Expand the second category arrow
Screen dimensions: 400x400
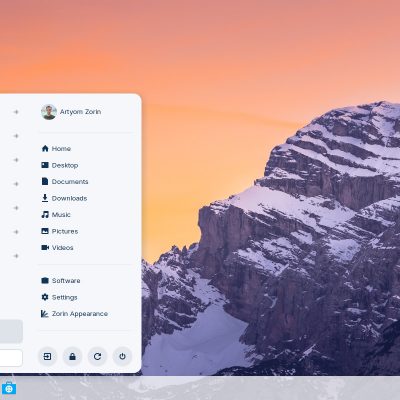16,136
